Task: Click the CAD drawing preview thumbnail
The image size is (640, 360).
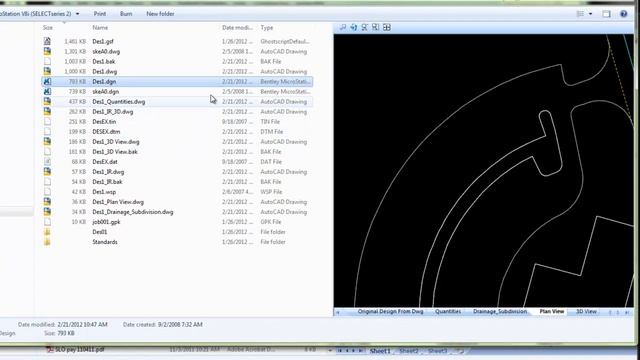Action: (484, 171)
